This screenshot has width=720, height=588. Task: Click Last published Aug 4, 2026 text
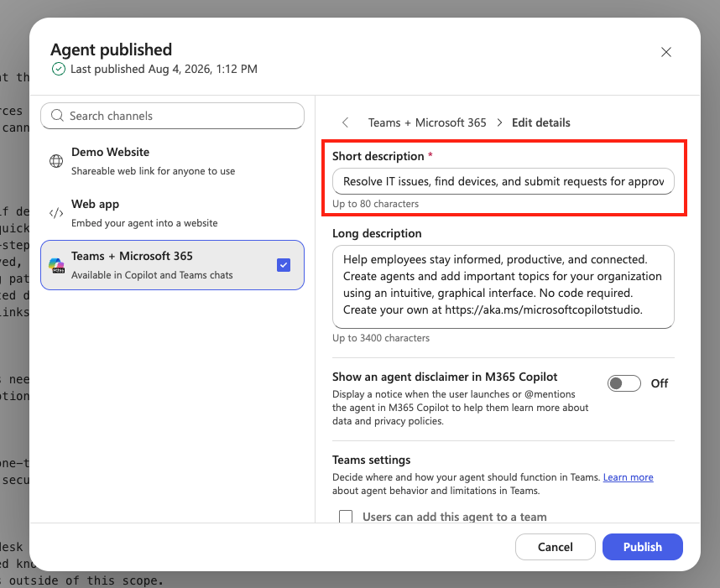pyautogui.click(x=164, y=69)
